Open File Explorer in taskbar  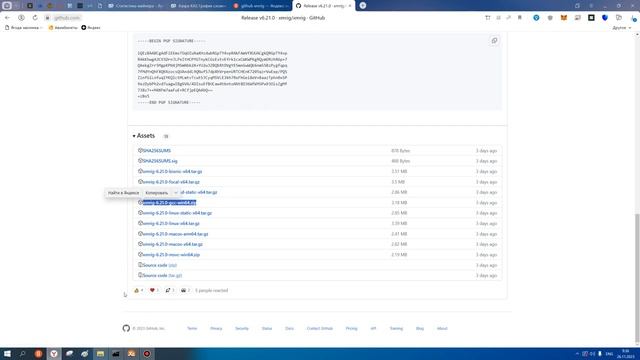100,353
